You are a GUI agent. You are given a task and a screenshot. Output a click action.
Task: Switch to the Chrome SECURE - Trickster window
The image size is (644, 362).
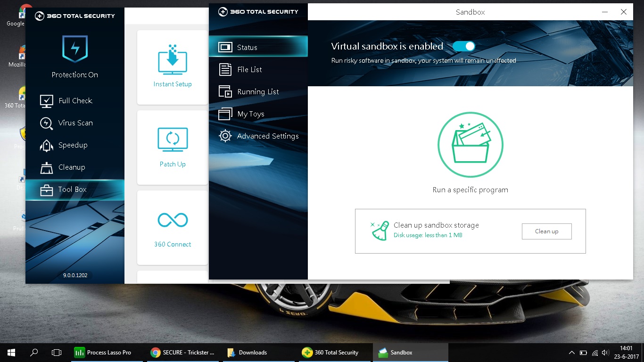(x=184, y=352)
